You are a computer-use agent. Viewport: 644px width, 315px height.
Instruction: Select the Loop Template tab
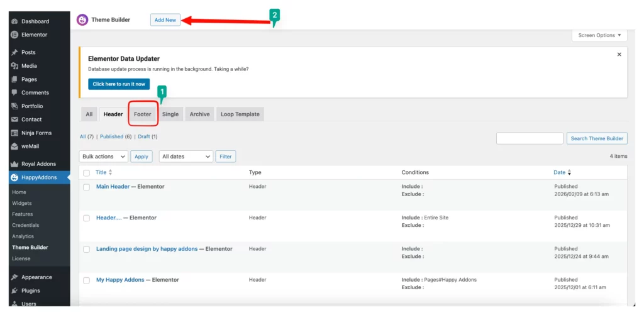click(240, 114)
